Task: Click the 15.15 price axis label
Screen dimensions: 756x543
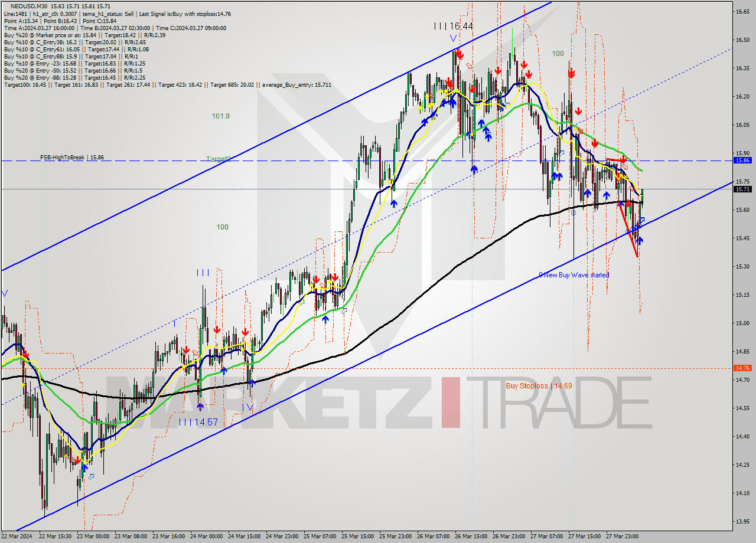Action: (x=742, y=295)
